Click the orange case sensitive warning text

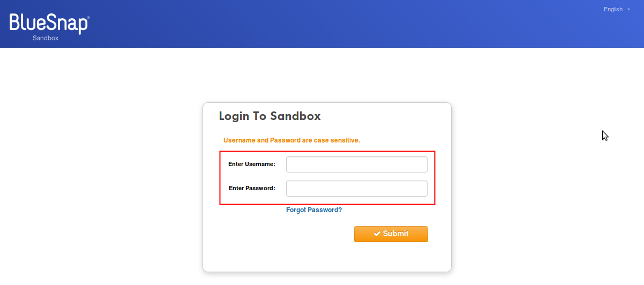pos(291,140)
